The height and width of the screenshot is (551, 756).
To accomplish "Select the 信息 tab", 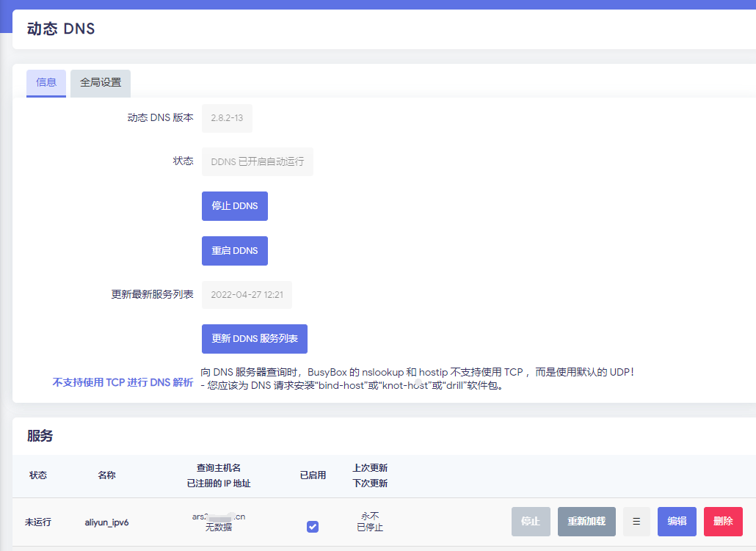I will pyautogui.click(x=46, y=83).
